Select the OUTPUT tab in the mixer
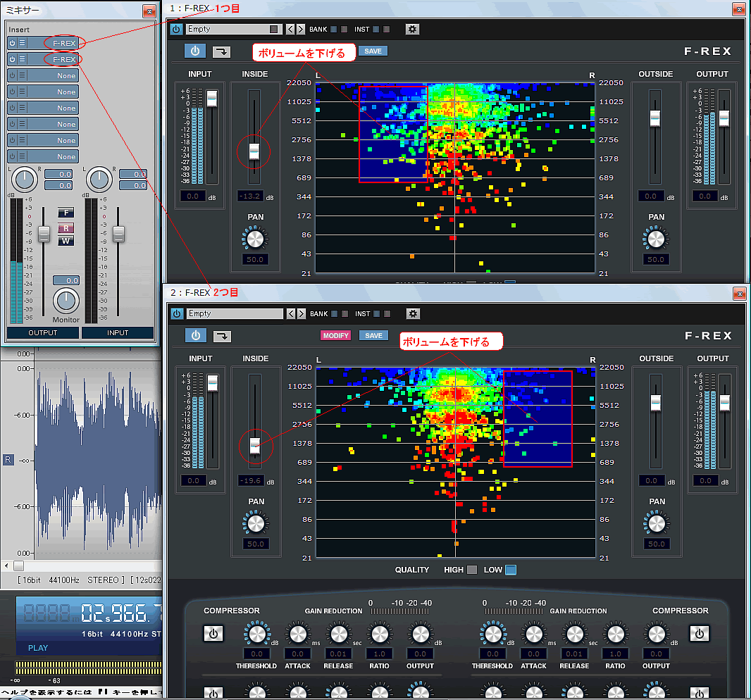The height and width of the screenshot is (700, 751). (x=43, y=332)
